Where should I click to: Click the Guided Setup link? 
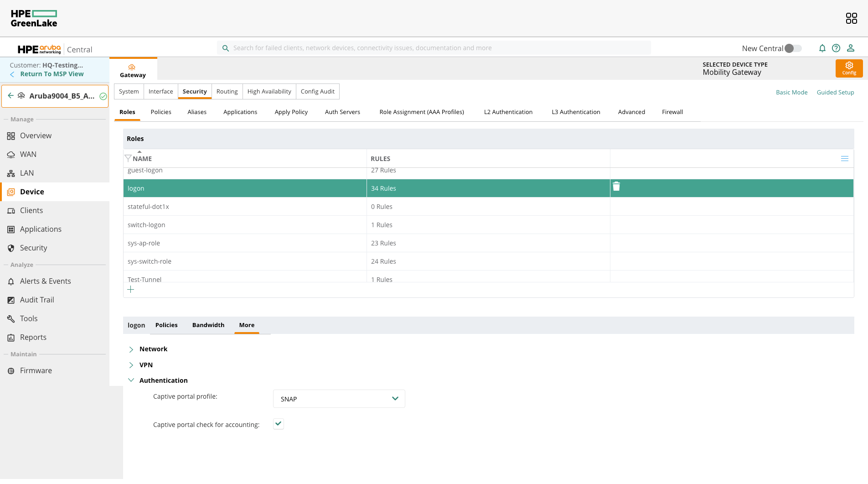835,93
